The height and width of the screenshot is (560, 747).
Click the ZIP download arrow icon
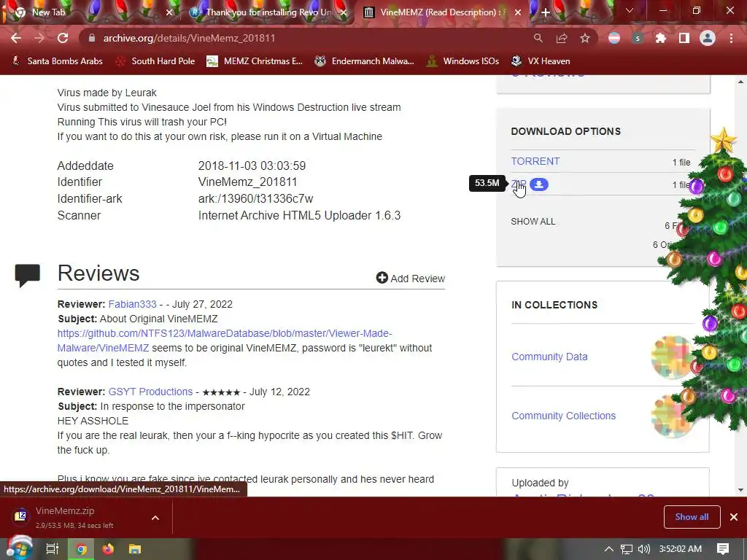(539, 184)
